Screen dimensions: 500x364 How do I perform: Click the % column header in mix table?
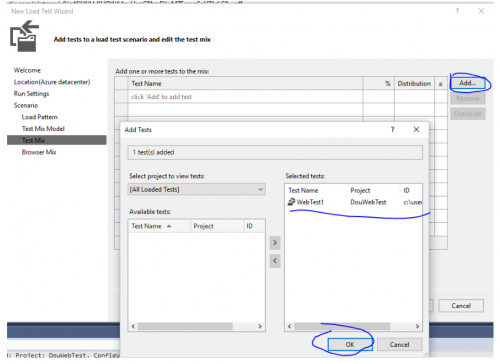379,83
